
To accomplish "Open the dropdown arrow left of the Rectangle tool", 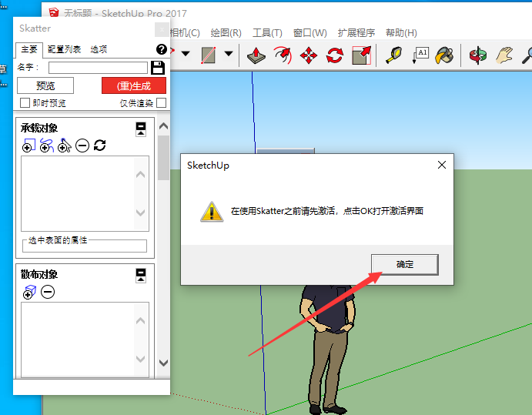I will [186, 54].
